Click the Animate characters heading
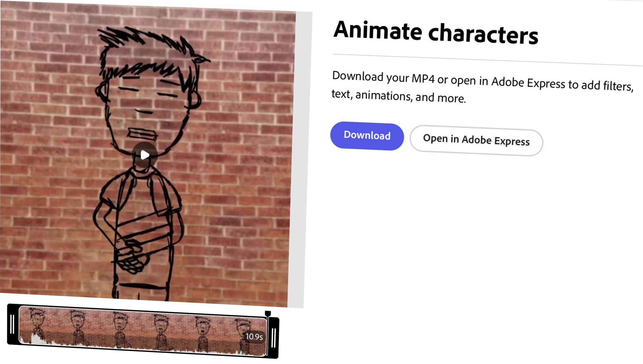 (x=435, y=33)
